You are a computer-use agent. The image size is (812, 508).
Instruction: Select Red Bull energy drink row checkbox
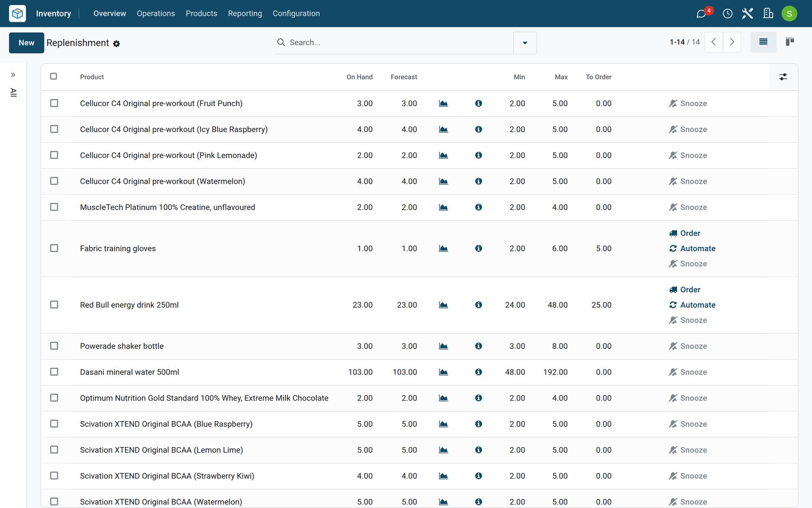(x=54, y=304)
